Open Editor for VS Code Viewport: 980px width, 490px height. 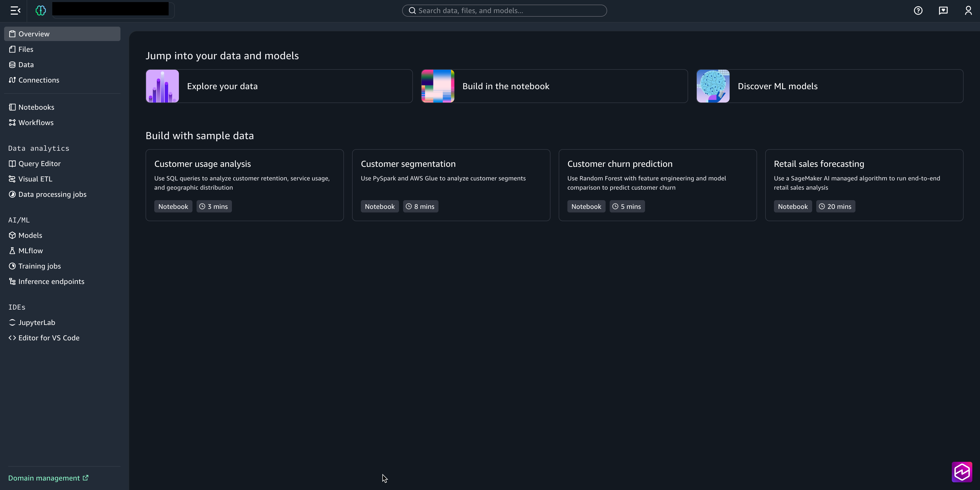[49, 338]
